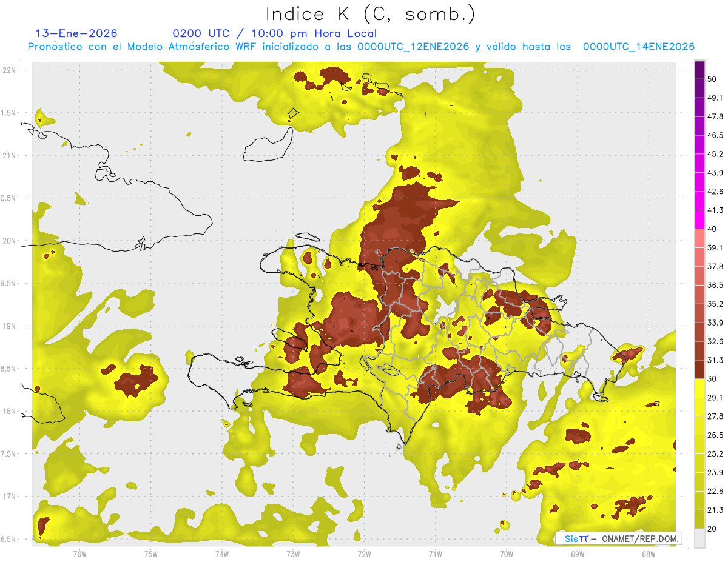Select the dark brown swatch between 31.3 and 30
The image size is (728, 562).
point(699,369)
